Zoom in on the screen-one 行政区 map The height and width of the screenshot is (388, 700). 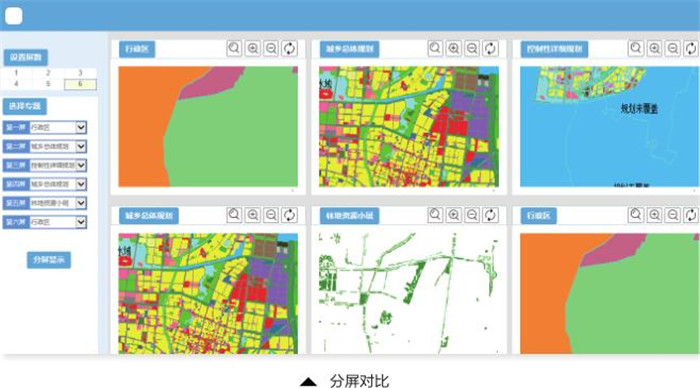tap(253, 48)
